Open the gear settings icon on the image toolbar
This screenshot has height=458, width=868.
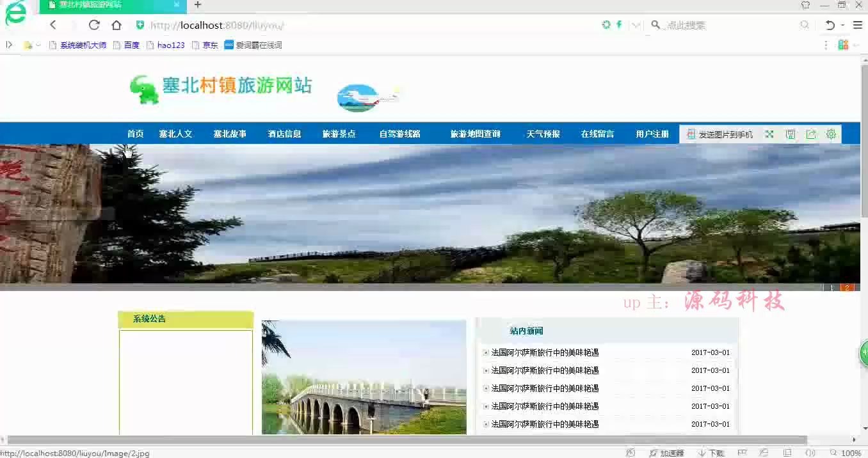tap(831, 134)
